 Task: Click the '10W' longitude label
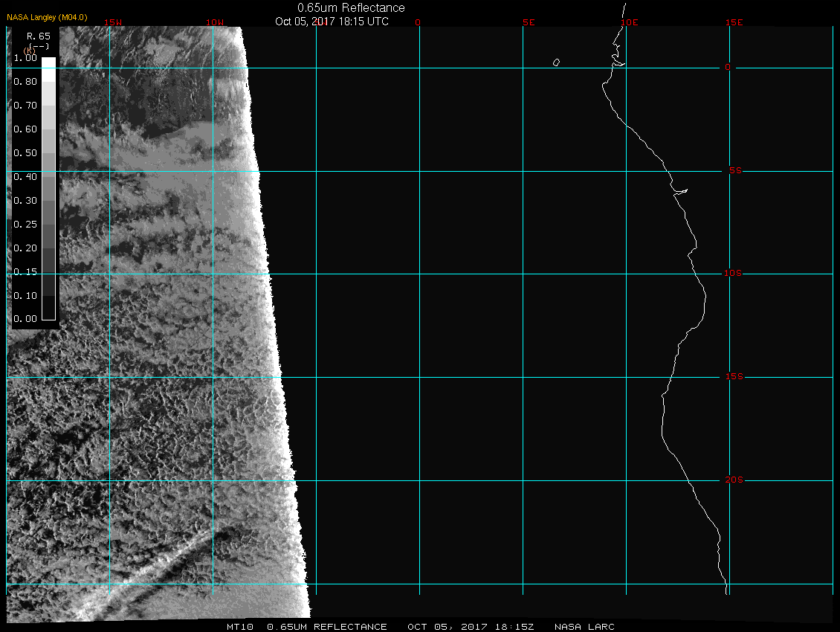215,22
